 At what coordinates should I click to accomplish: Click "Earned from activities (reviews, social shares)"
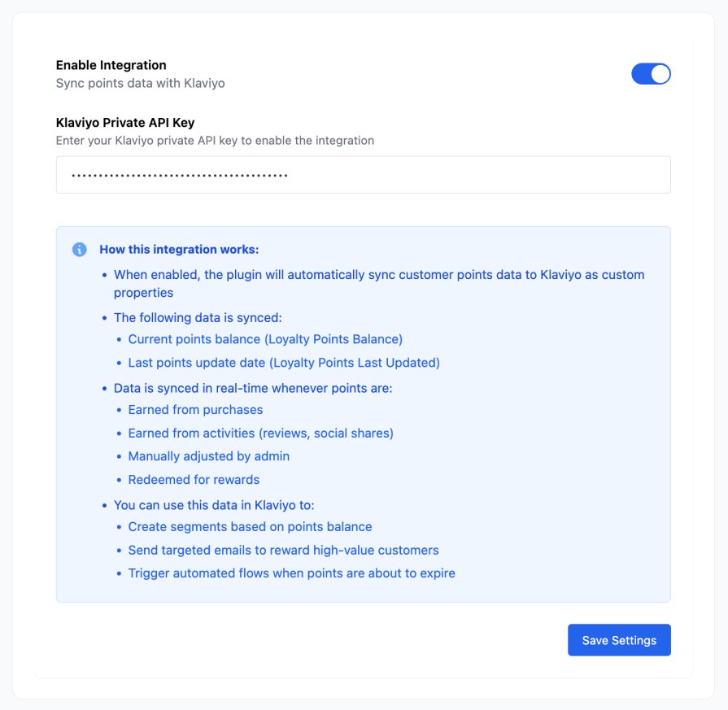[260, 433]
